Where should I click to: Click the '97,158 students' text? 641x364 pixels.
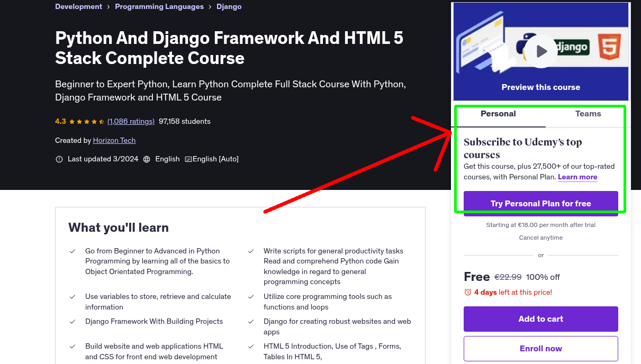pos(185,121)
